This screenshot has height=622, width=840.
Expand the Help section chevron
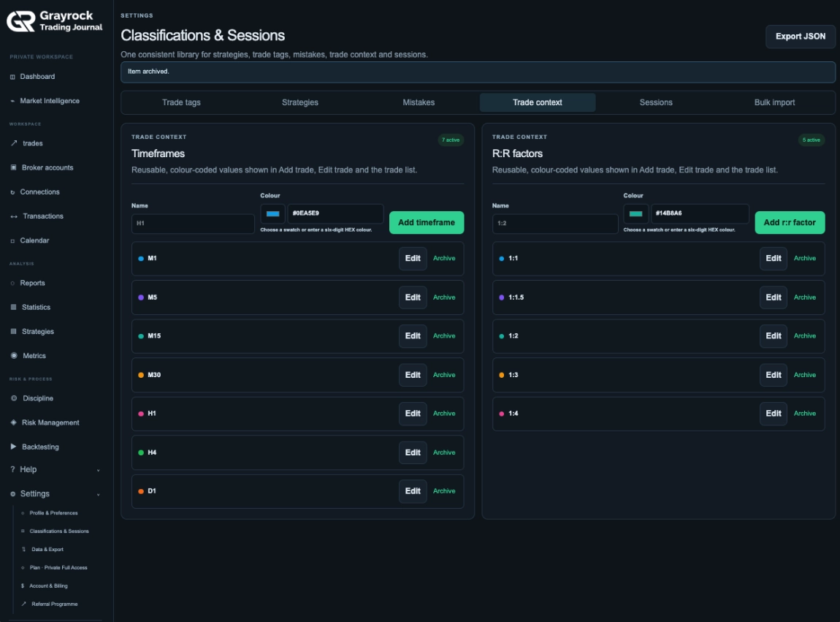click(98, 470)
